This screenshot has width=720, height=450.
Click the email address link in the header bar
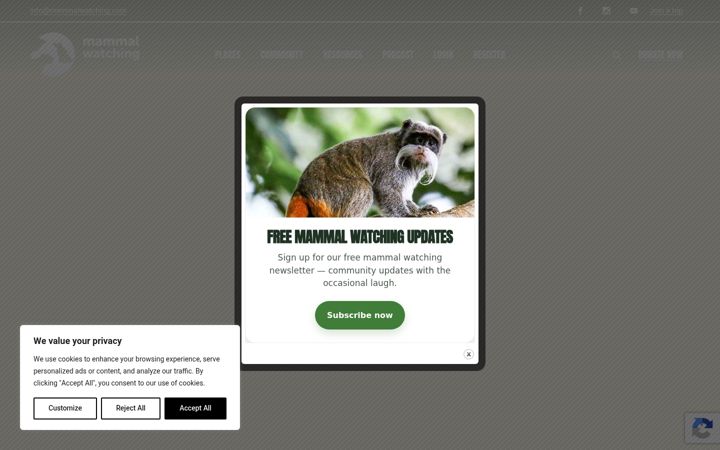[x=79, y=11]
